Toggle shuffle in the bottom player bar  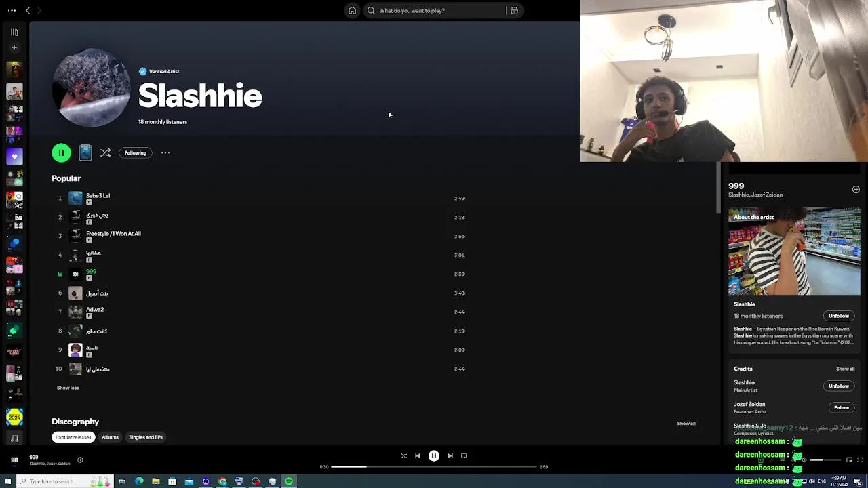pyautogui.click(x=403, y=455)
